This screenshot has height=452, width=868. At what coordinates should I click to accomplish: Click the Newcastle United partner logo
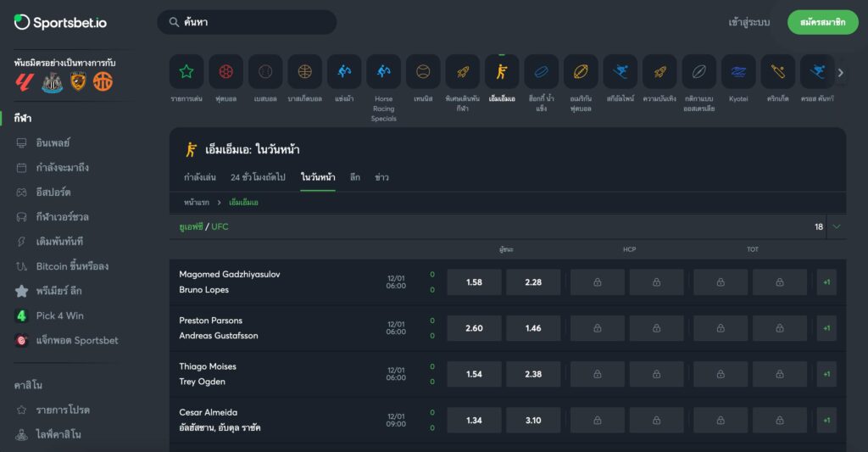coord(52,81)
